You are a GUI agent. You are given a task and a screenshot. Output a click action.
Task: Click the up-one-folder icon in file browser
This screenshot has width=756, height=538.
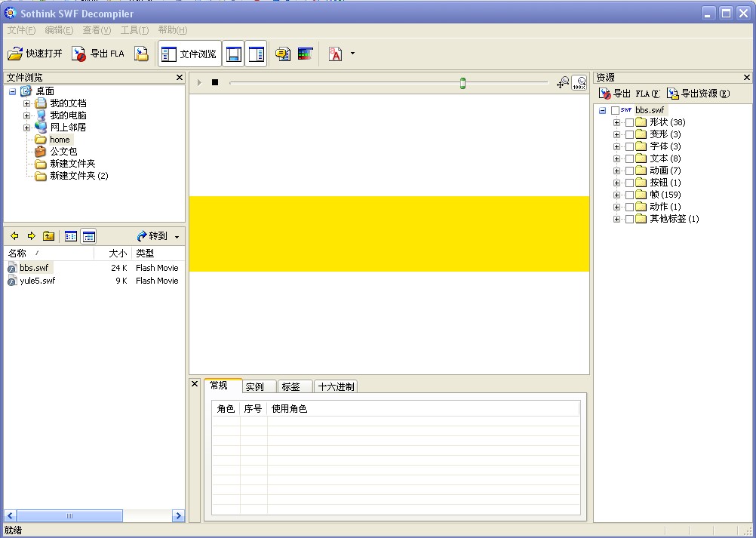[x=49, y=236]
